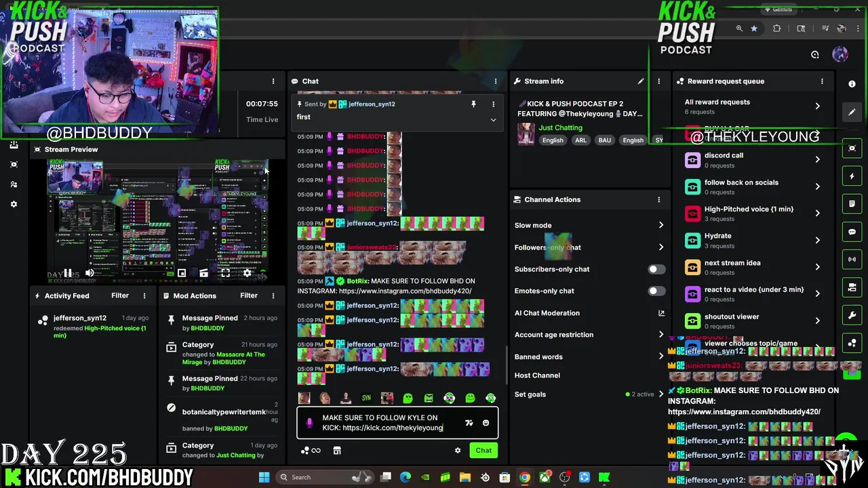Click the Windows taskbar Search box
868x488 pixels.
tap(324, 477)
